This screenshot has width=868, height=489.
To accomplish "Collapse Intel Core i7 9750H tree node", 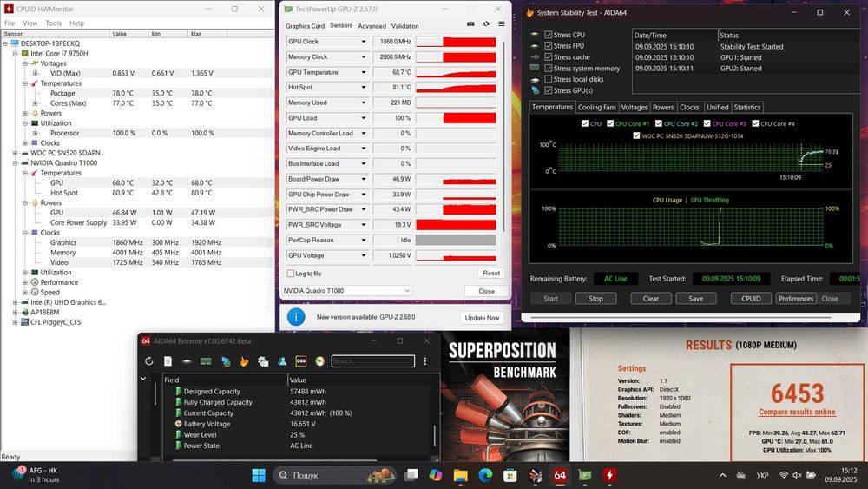I will pyautogui.click(x=16, y=54).
